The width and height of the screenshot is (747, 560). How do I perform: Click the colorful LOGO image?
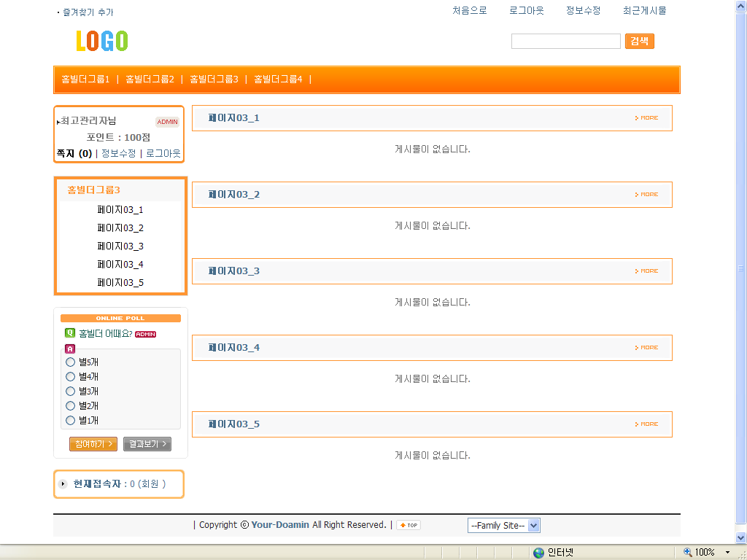coord(102,41)
